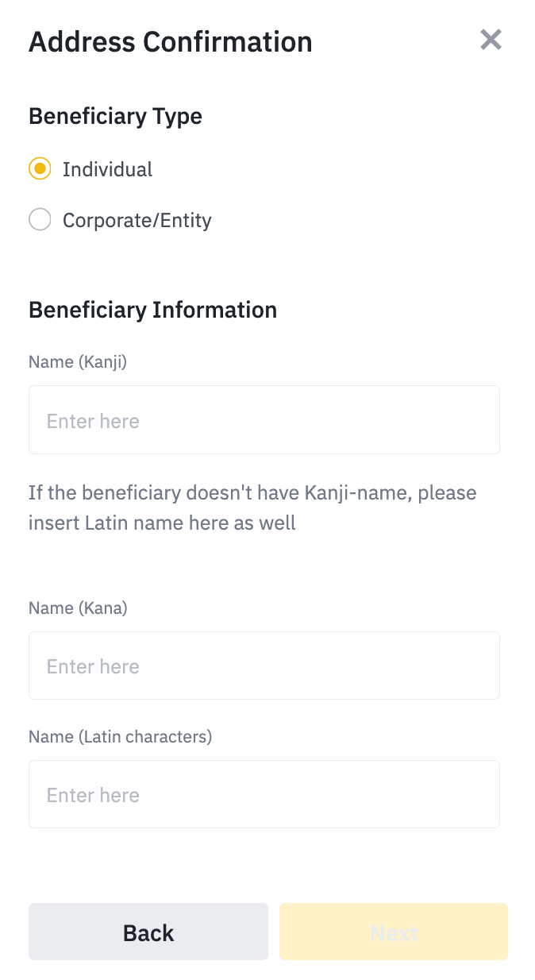535x980 pixels.
Task: Click the Next button
Action: click(393, 932)
